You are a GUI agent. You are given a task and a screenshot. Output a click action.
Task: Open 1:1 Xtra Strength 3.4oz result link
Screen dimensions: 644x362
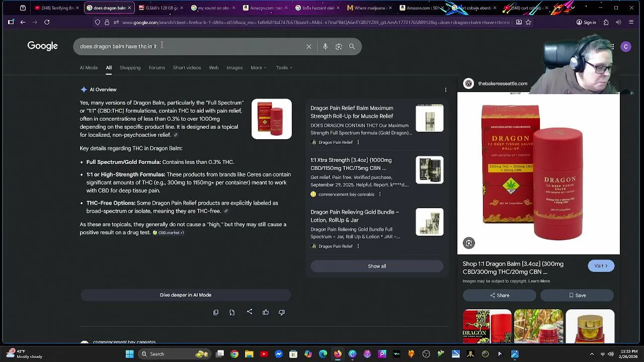tap(351, 164)
